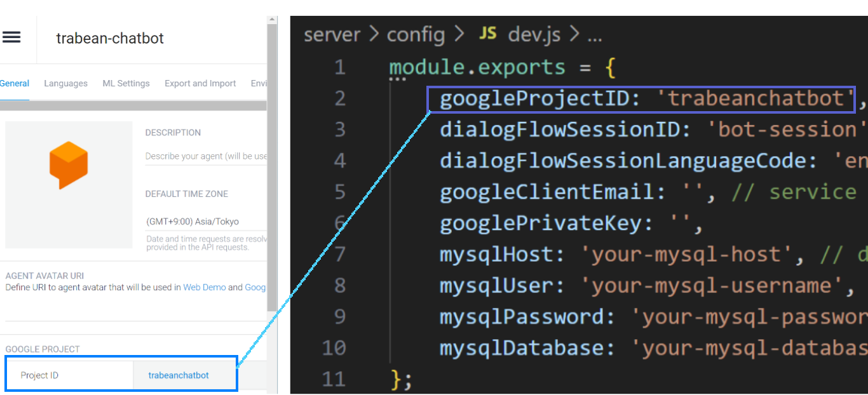Click the agent description input field
868x395 pixels.
tap(206, 156)
